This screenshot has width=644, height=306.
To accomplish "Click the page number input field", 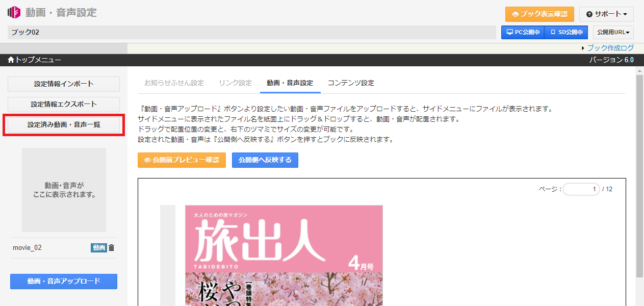I will point(581,189).
